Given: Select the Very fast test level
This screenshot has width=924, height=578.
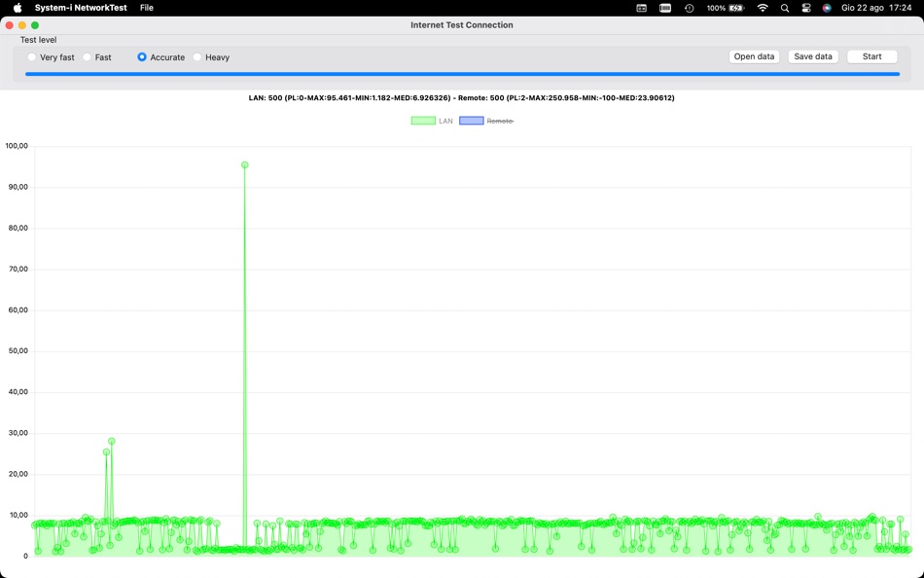Looking at the screenshot, I should pyautogui.click(x=33, y=56).
